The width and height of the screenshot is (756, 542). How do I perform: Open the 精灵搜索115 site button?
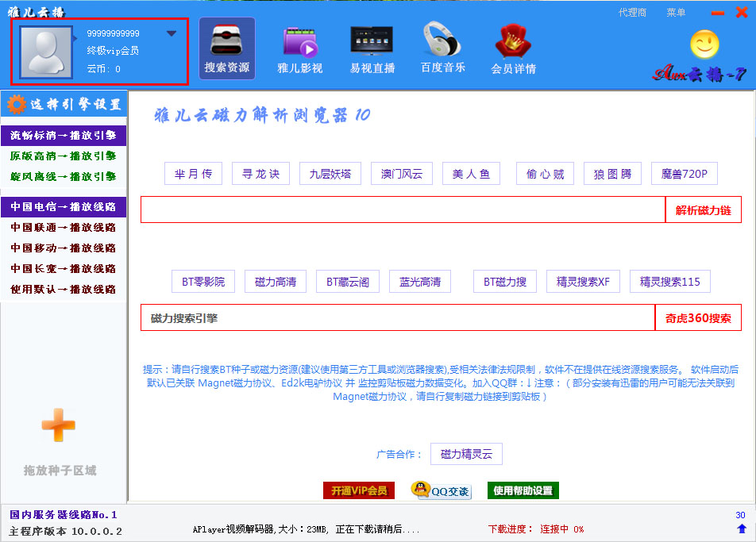669,282
